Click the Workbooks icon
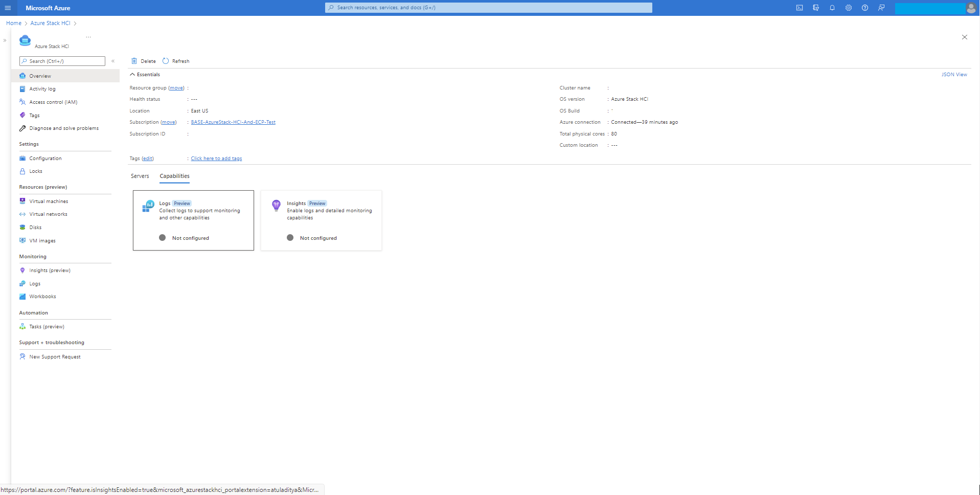This screenshot has height=495, width=980. coord(22,297)
